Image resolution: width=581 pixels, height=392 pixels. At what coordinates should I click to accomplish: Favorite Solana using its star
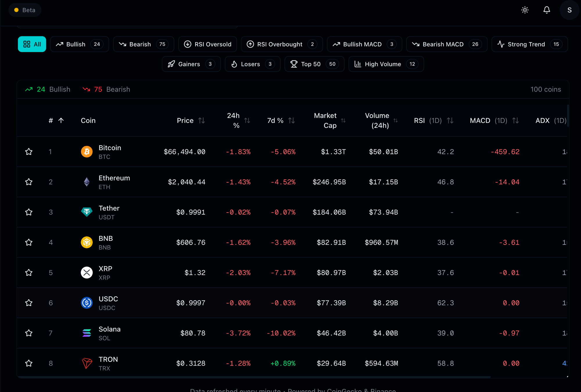point(29,333)
